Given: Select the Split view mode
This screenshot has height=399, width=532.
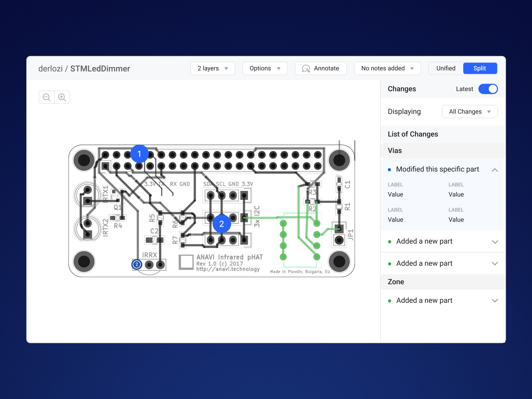Looking at the screenshot, I should pos(480,68).
